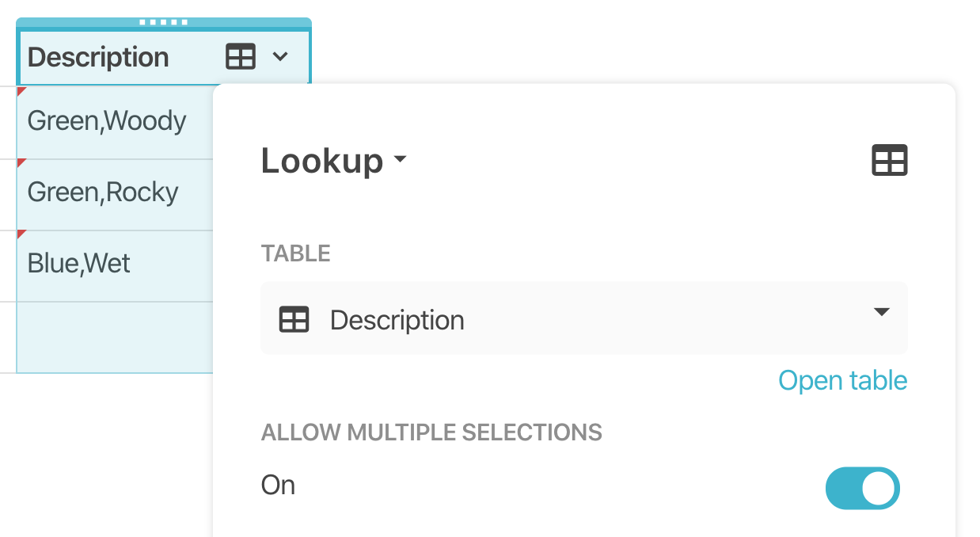The width and height of the screenshot is (980, 537).
Task: Click the Description column header title
Action: point(98,57)
